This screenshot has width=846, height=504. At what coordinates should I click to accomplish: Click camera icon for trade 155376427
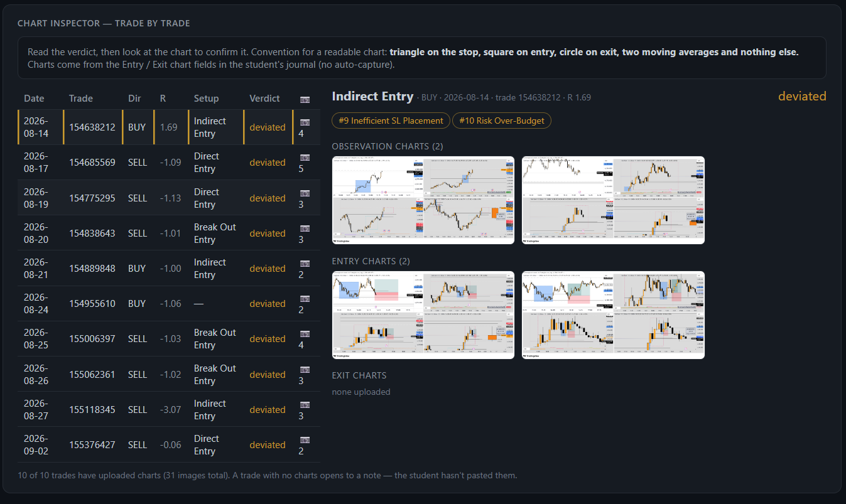(305, 439)
